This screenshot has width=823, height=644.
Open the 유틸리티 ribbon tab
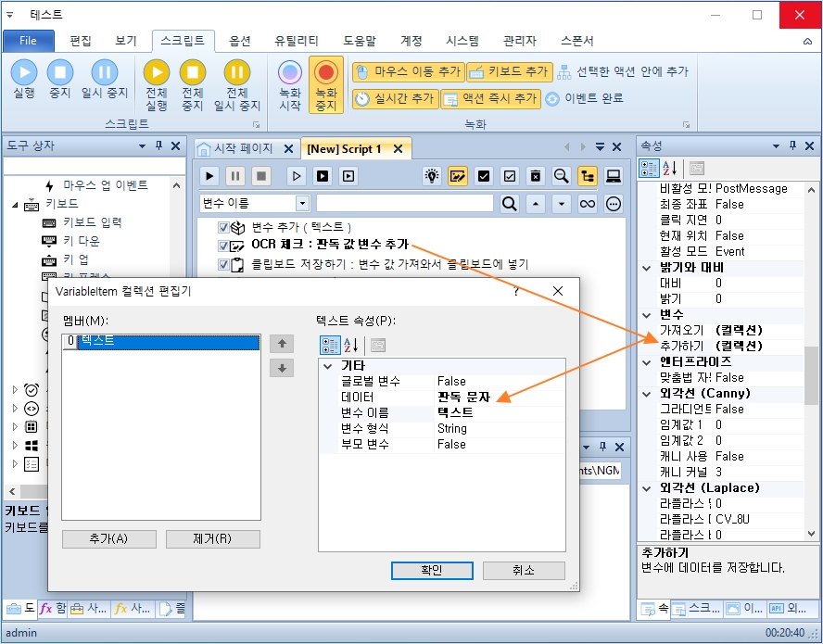coord(296,41)
